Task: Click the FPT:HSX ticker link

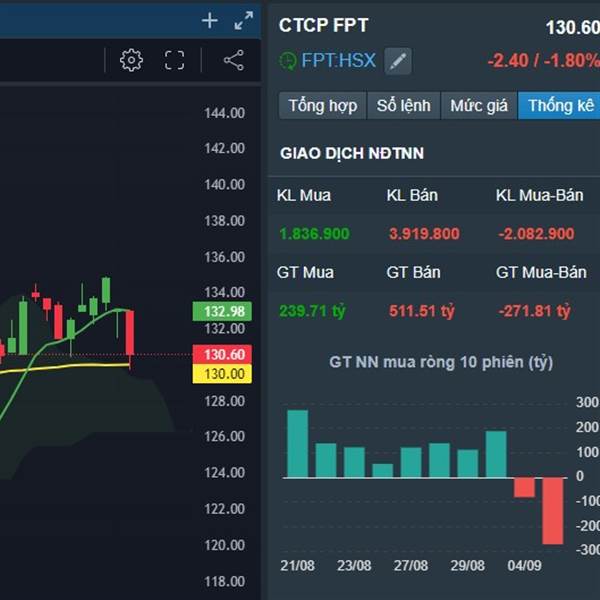Action: 338,60
